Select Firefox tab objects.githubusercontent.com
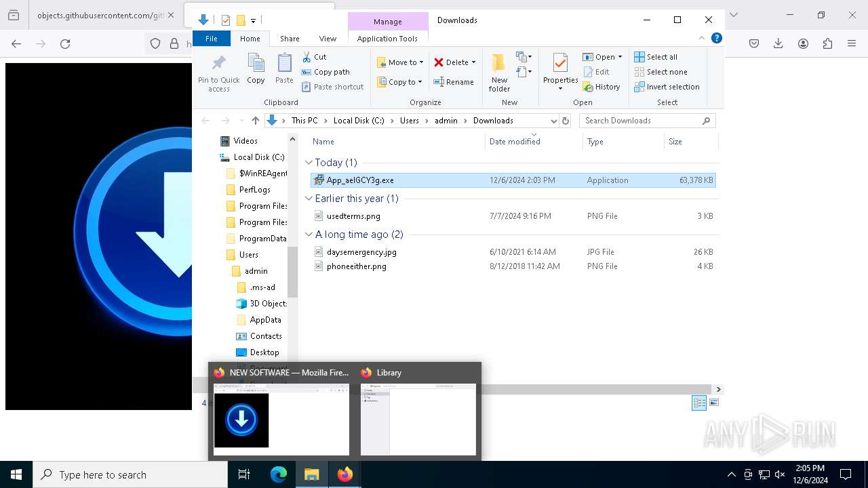Viewport: 868px width, 488px height. [100, 15]
